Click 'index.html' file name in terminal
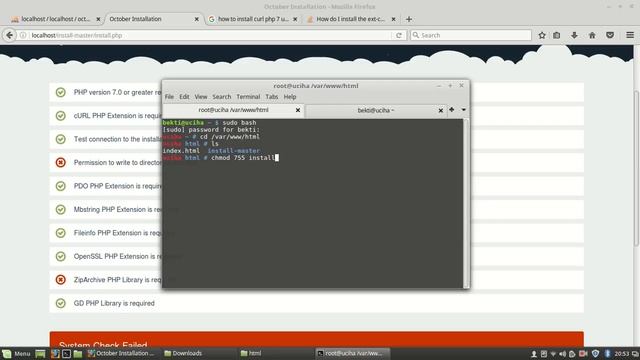 coord(181,151)
